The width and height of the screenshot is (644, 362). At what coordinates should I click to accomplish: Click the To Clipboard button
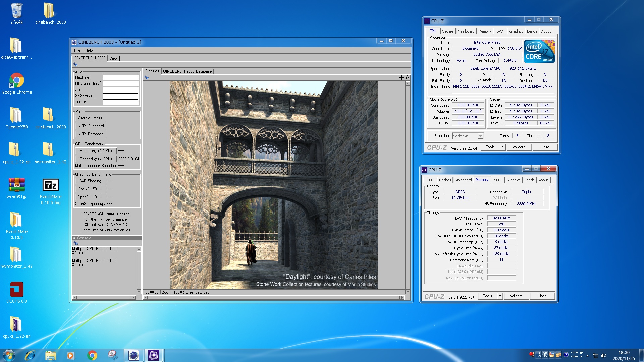tap(91, 126)
